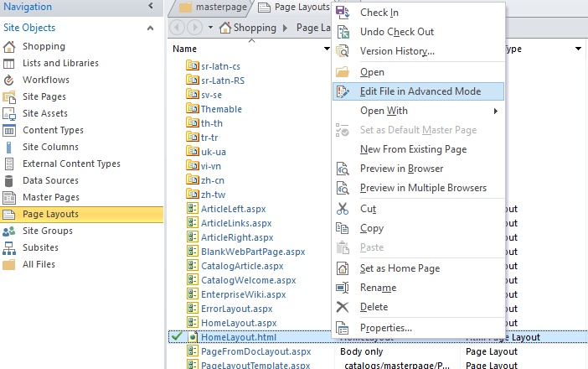
Task: Expand breadcrumb arrow after Shopping
Action: point(285,29)
